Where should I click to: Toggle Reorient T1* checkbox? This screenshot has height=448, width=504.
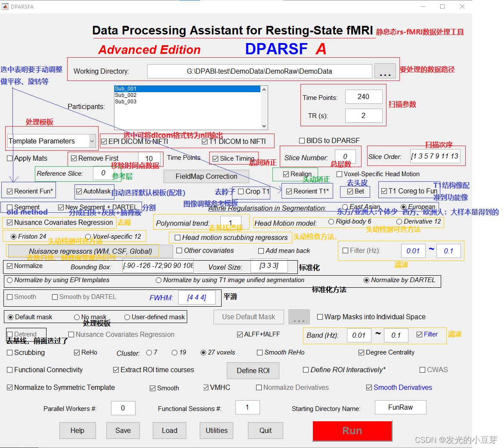tap(289, 191)
